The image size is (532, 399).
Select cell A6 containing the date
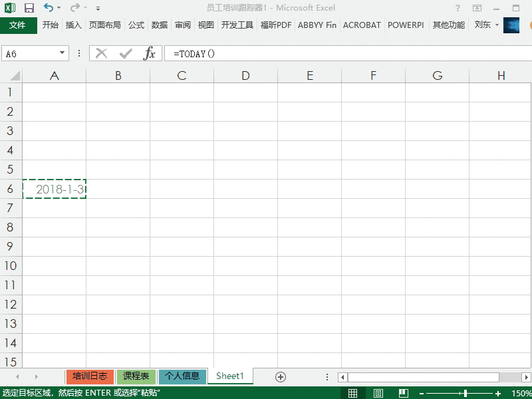(54, 189)
